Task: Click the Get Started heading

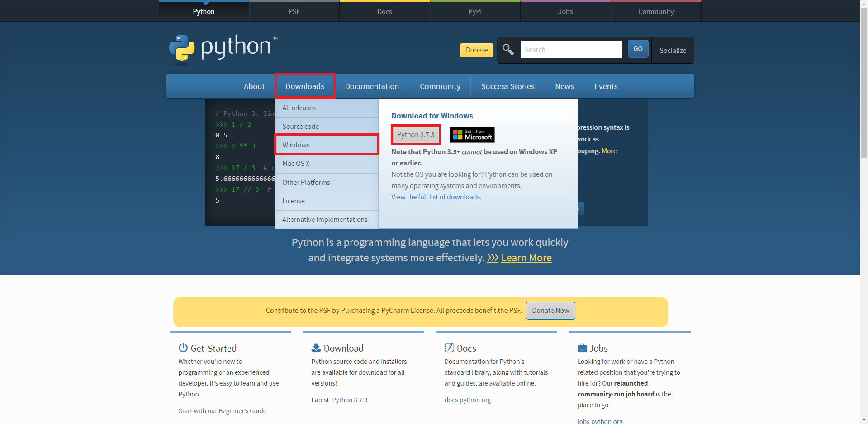Action: tap(213, 348)
